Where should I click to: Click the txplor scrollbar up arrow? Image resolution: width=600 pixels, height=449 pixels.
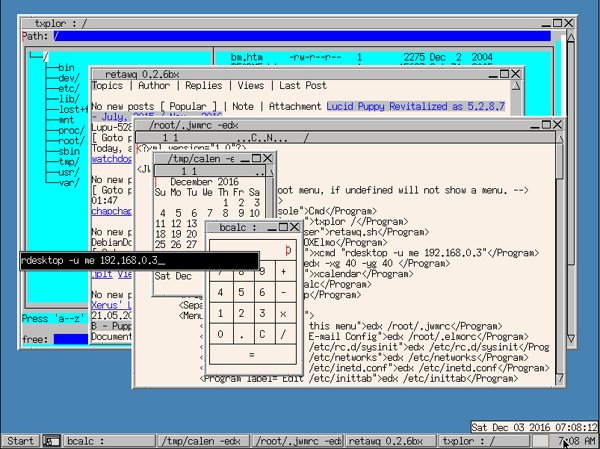point(571,38)
